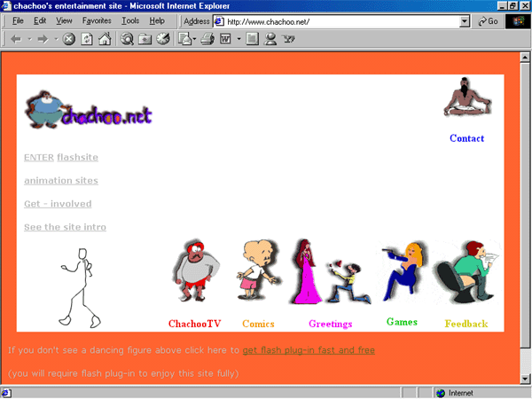Open the View menu

[64, 21]
